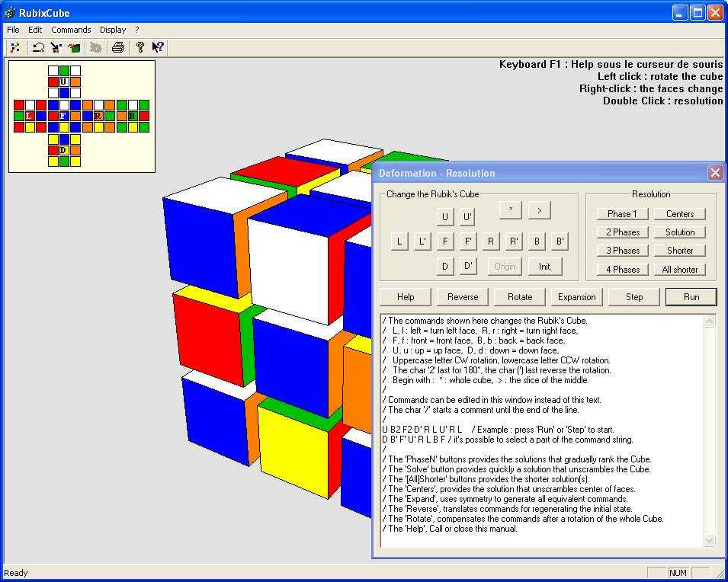Click the Shorter button
The image size is (728, 582).
[680, 251]
